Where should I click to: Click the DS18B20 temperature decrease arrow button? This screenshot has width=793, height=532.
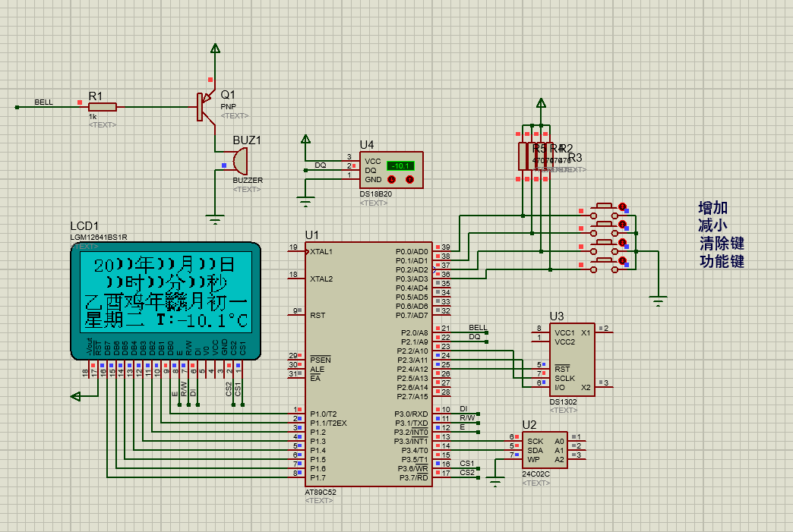click(391, 179)
